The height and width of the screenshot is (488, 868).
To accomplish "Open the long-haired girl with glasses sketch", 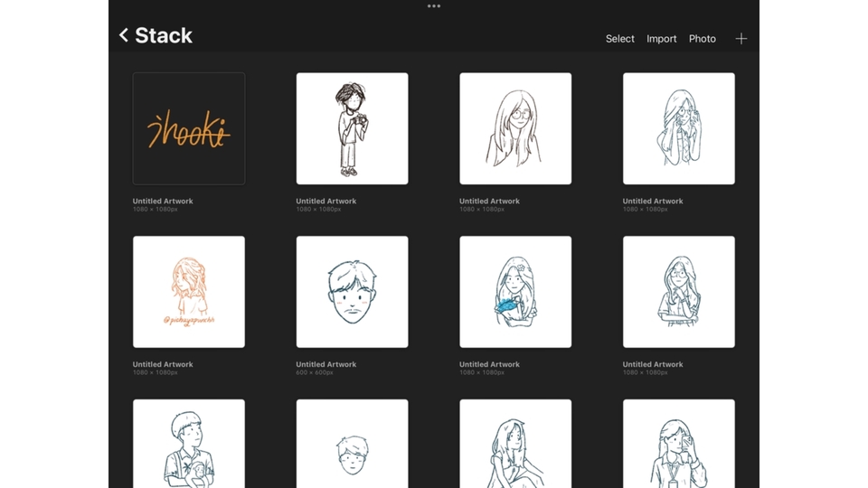I will pos(515,129).
